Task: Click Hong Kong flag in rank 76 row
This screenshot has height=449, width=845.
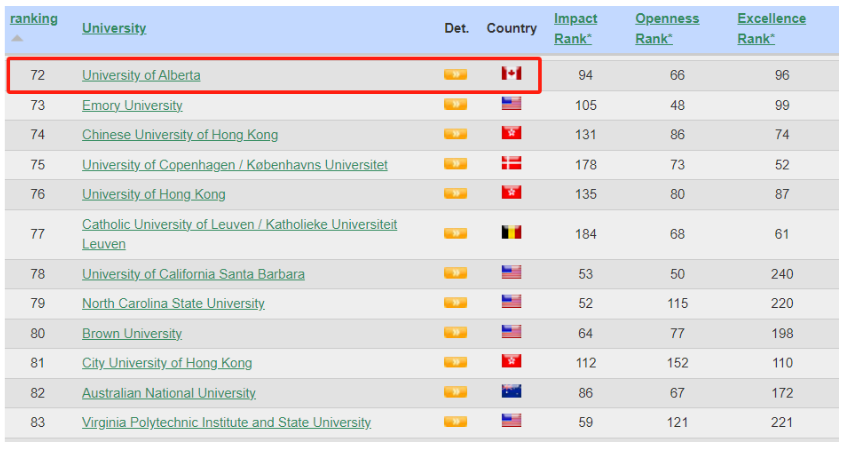Action: point(511,192)
